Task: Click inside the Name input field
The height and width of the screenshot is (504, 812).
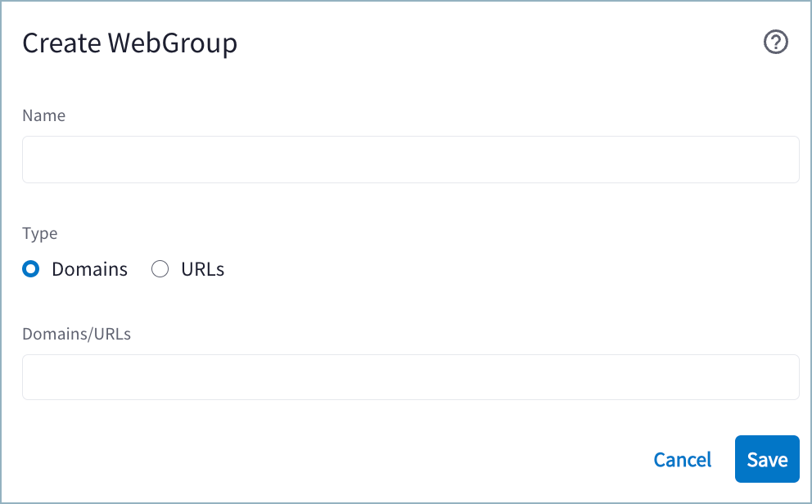Action: (409, 159)
